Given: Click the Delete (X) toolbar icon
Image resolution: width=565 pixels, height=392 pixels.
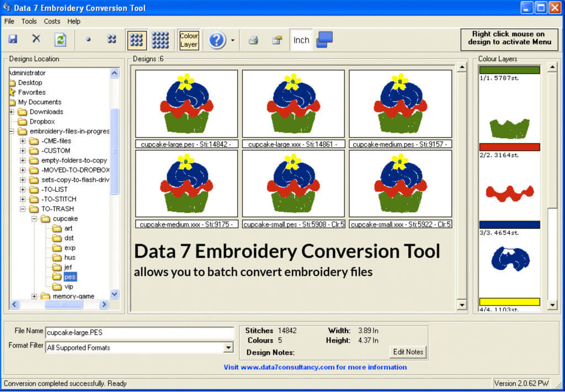Looking at the screenshot, I should click(36, 39).
